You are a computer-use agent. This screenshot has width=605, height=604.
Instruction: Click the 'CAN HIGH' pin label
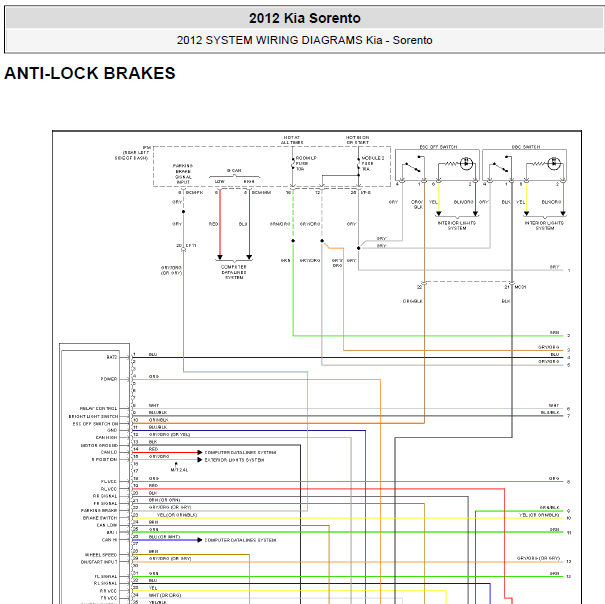[x=106, y=438]
